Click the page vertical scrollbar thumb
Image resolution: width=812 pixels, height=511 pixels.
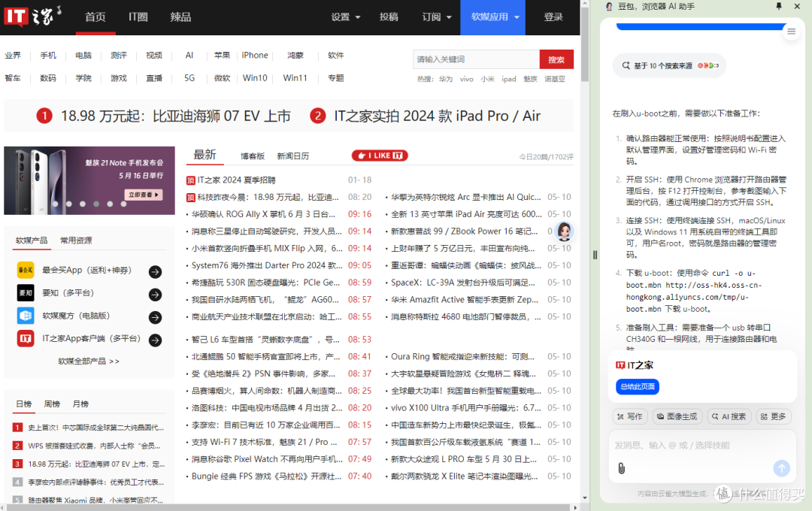585,44
